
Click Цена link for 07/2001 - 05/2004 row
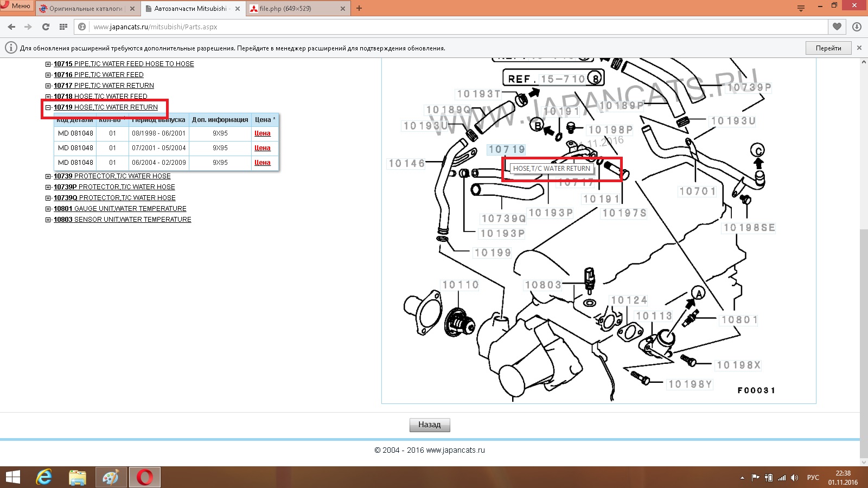click(x=263, y=148)
